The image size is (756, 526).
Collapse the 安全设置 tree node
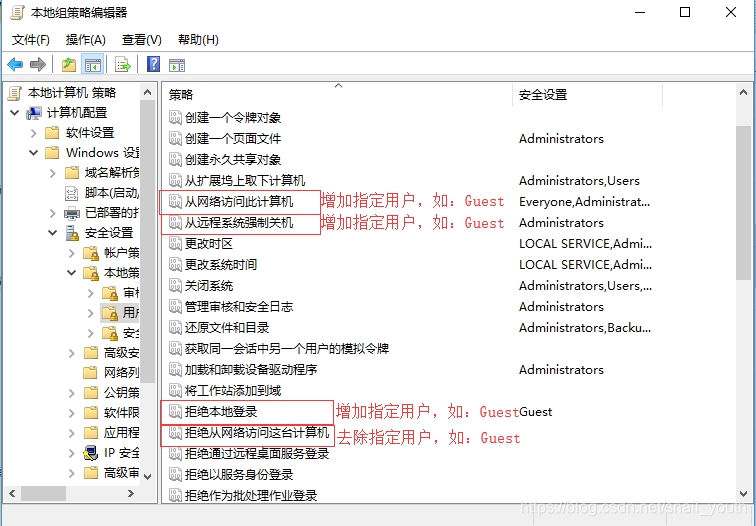click(x=53, y=233)
